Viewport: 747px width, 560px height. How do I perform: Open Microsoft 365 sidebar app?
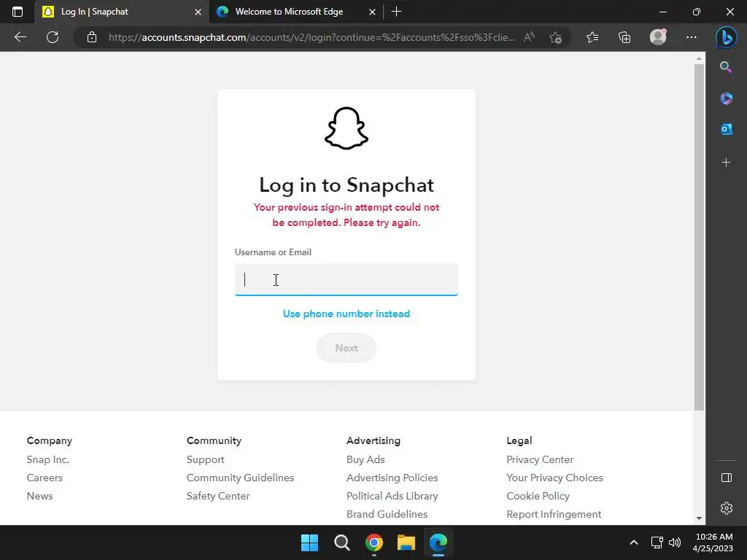tap(726, 98)
